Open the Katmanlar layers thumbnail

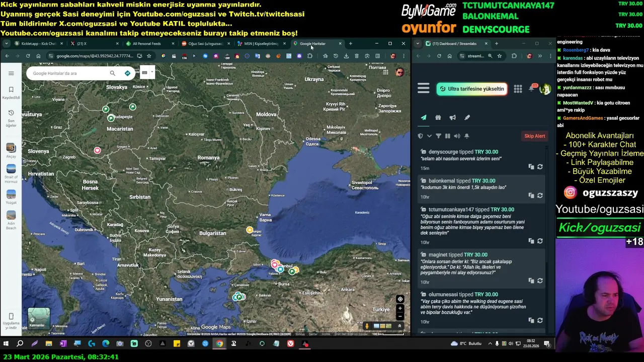(x=39, y=318)
